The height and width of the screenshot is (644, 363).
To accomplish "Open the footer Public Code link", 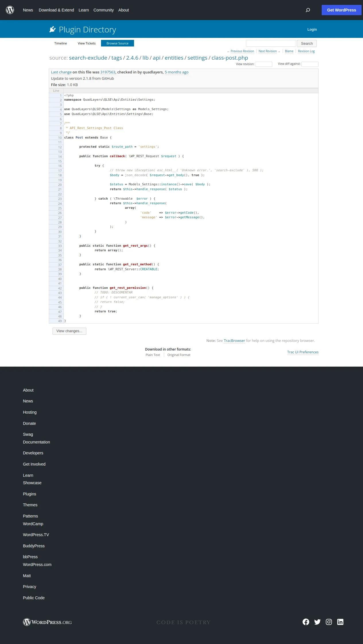I will pos(34,598).
